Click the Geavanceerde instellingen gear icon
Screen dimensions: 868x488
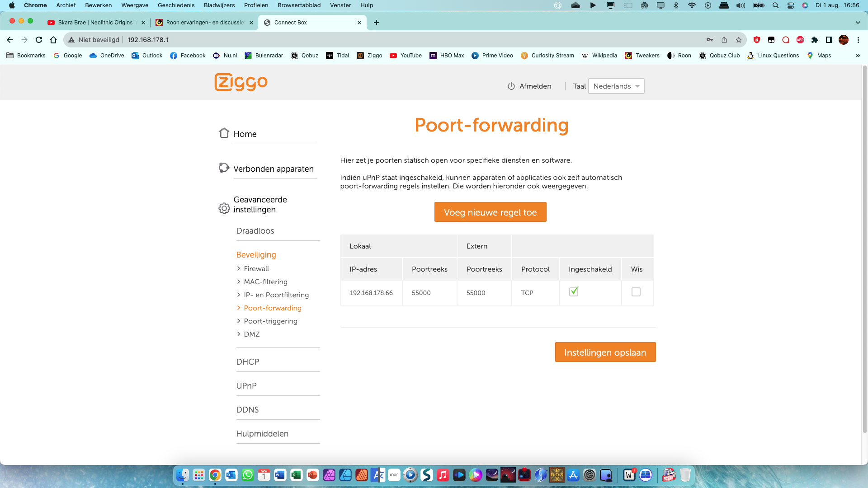pyautogui.click(x=224, y=208)
